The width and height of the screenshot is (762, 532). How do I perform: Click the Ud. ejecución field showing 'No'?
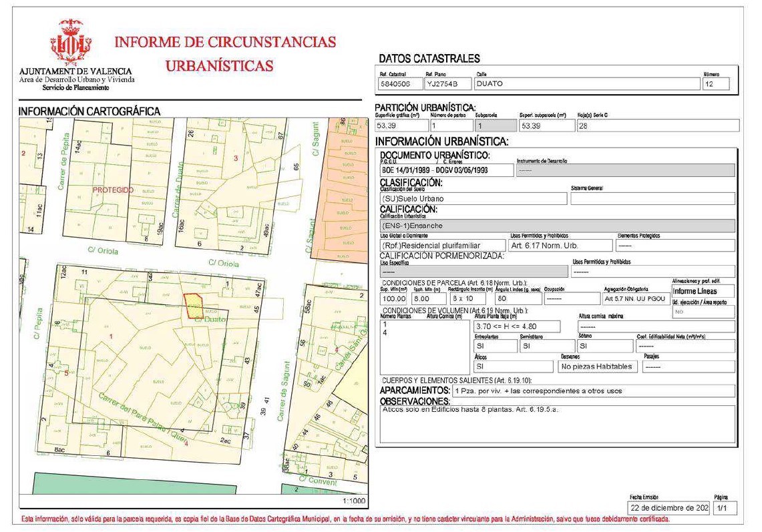[703, 312]
